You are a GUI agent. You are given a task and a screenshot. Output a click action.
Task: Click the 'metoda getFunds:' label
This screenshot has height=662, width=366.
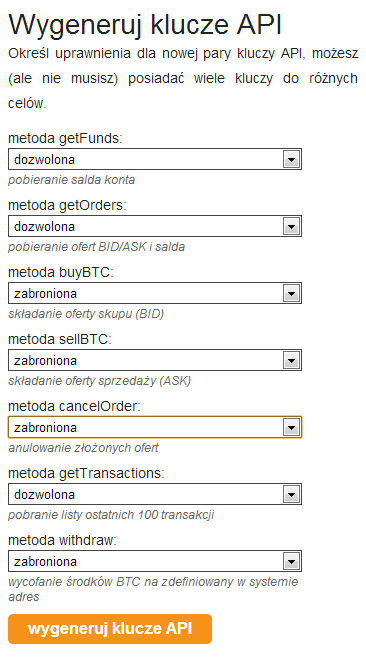[x=65, y=138]
